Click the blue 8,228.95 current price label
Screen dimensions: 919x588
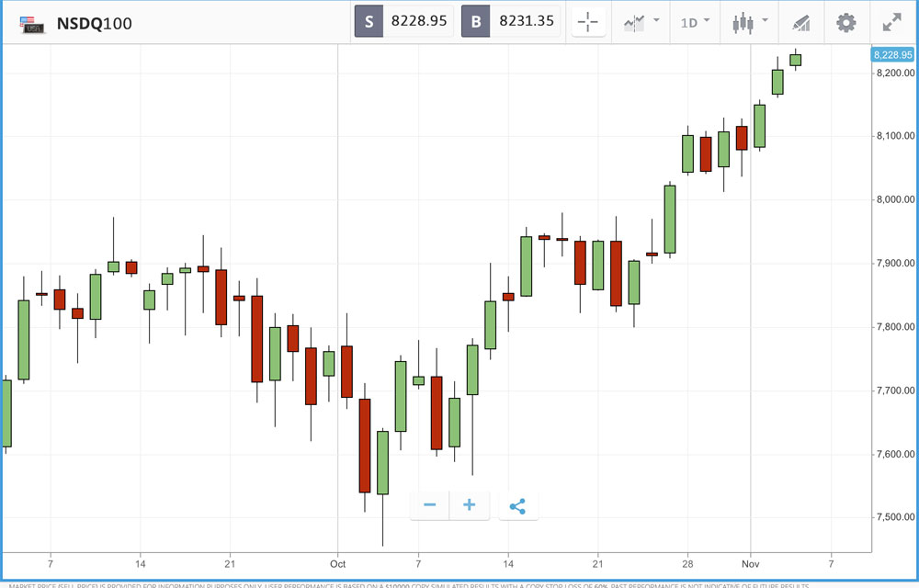pyautogui.click(x=892, y=55)
